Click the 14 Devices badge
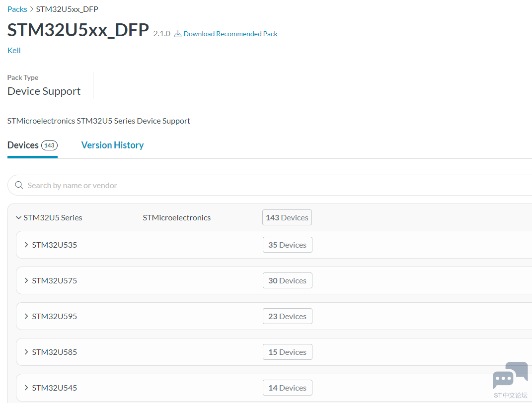 pyautogui.click(x=288, y=388)
